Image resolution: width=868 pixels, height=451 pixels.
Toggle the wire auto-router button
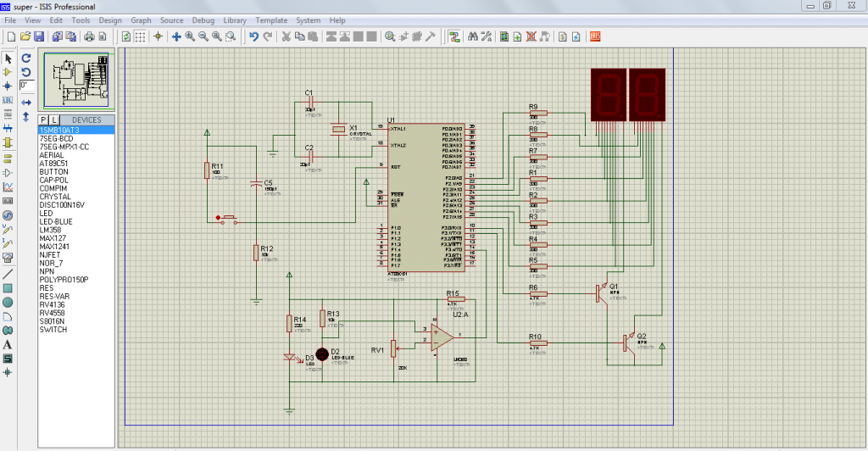pyautogui.click(x=454, y=36)
